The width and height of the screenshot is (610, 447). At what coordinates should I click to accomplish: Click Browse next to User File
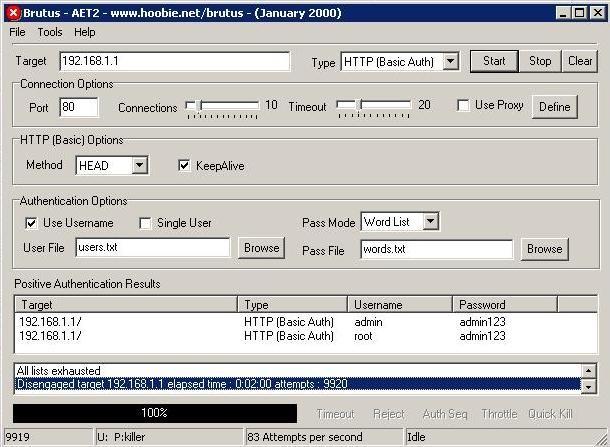[261, 248]
